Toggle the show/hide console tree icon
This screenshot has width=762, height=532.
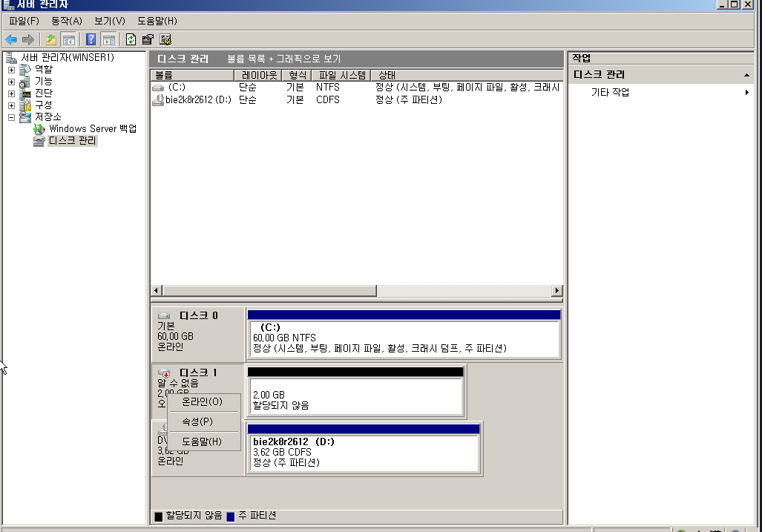[x=69, y=39]
